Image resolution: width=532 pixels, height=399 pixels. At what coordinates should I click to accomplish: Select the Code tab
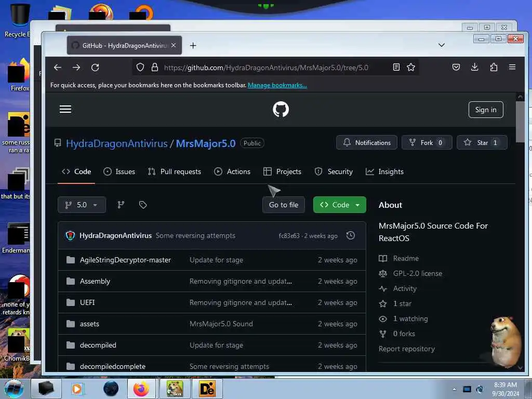coord(76,171)
